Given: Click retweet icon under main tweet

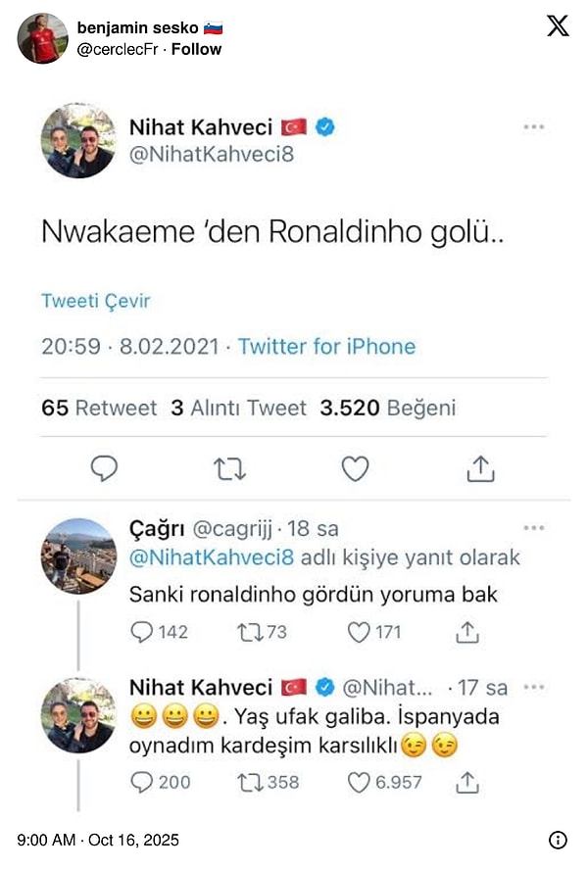Looking at the screenshot, I should click(229, 470).
